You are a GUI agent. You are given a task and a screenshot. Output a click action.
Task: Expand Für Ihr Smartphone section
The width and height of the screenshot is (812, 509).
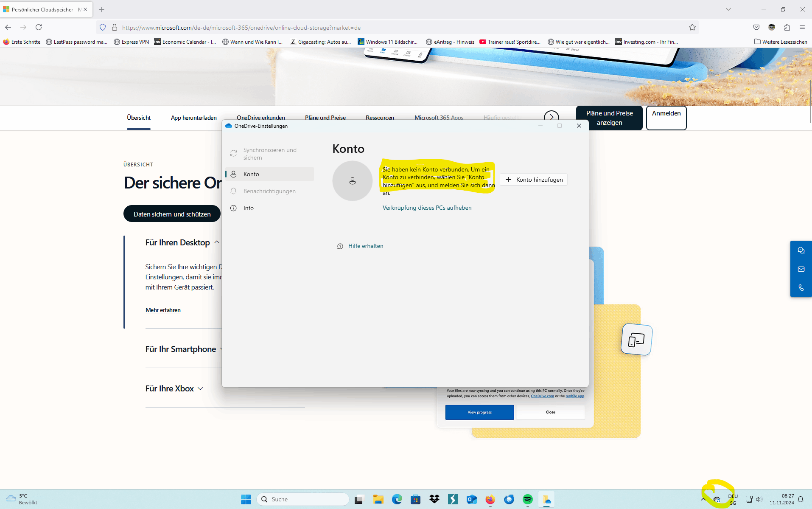183,349
